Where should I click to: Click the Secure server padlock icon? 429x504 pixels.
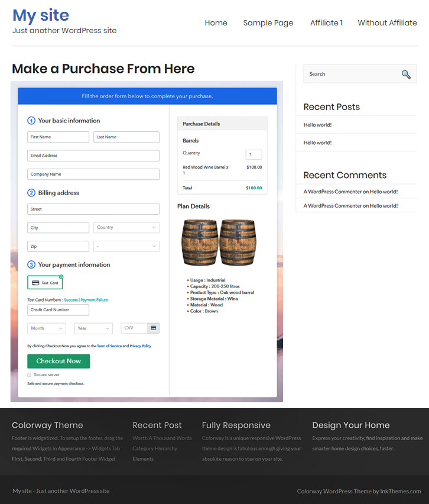30,374
